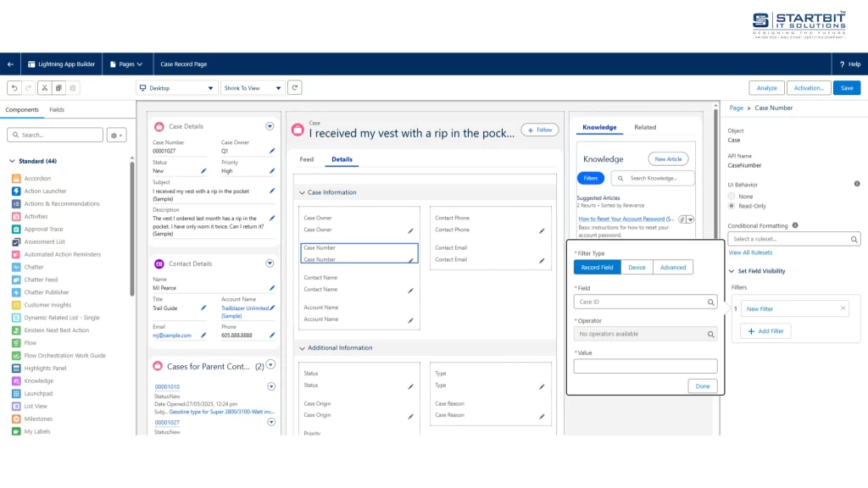This screenshot has width=868, height=488.
Task: Click the Follow button
Action: coord(540,130)
